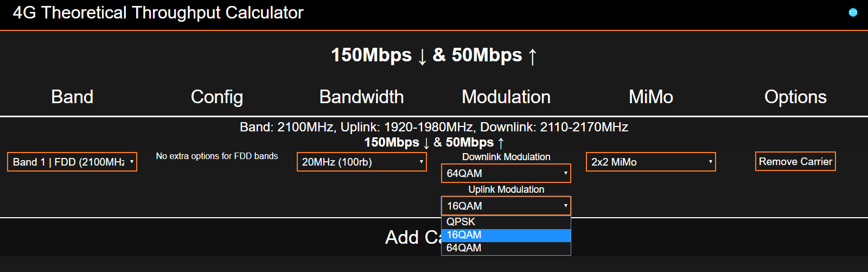Click the Band column header
This screenshot has height=272, width=868.
tap(72, 97)
